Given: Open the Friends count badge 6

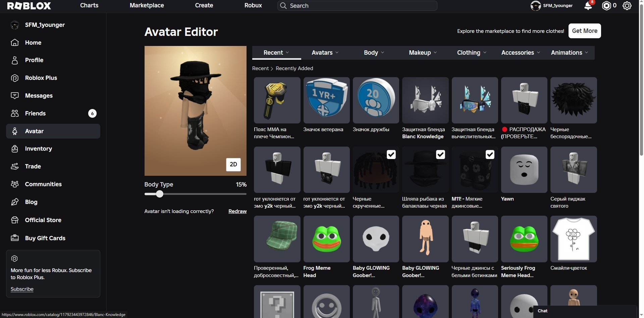Looking at the screenshot, I should [x=92, y=113].
